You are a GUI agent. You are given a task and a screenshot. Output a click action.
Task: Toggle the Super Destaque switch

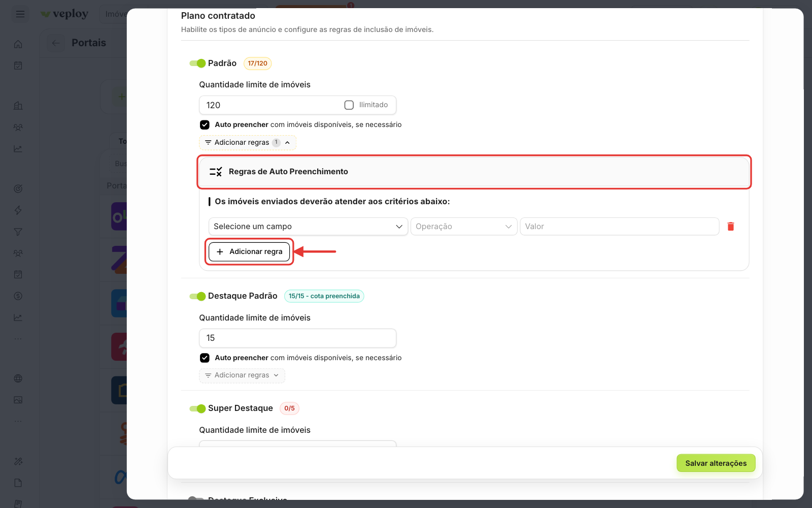point(197,408)
